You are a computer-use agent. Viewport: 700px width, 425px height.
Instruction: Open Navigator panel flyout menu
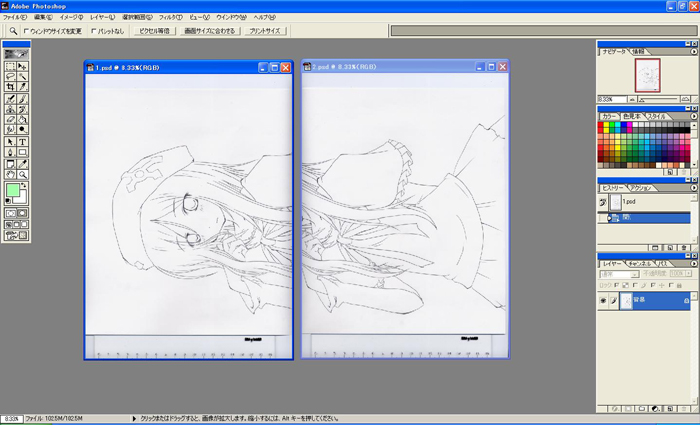tap(694, 52)
